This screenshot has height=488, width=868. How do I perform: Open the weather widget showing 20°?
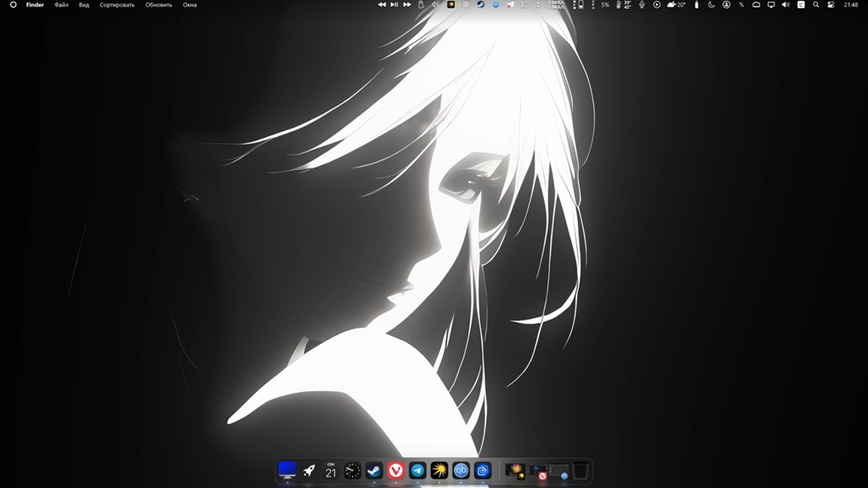coord(676,4)
